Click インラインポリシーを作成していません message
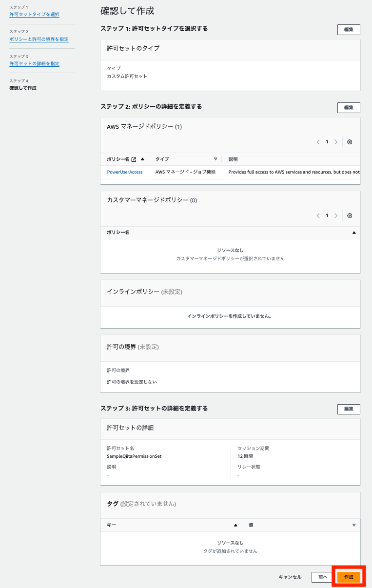Screen dimensions: 372x588 230,316
